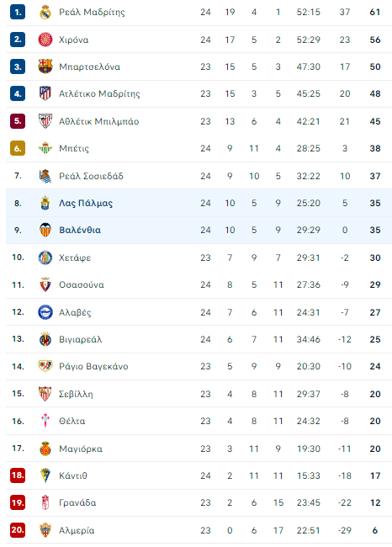The height and width of the screenshot is (547, 392).
Task: Click the Αλμερία team name
Action: pyautogui.click(x=77, y=530)
